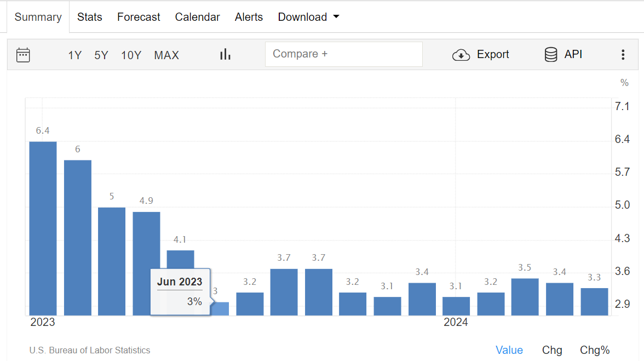Viewport: 644px width, 361px height.
Task: Switch to the Stats tab
Action: point(90,17)
